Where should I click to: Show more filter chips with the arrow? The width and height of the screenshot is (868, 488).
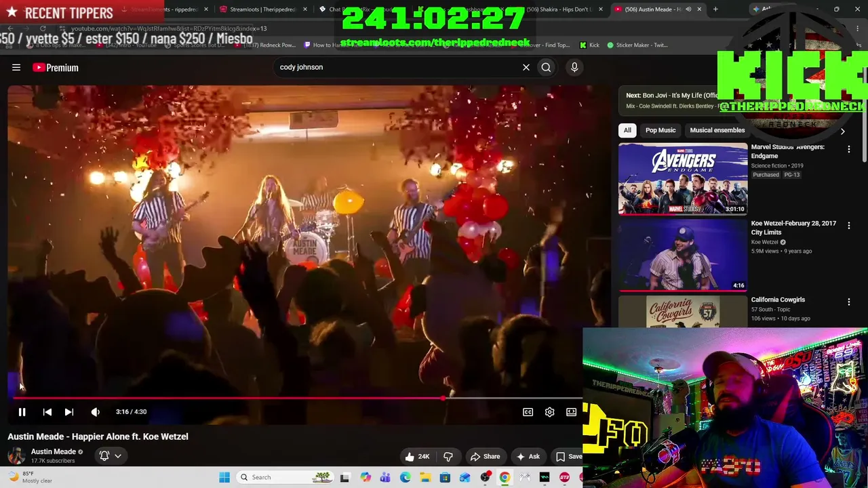pos(842,131)
